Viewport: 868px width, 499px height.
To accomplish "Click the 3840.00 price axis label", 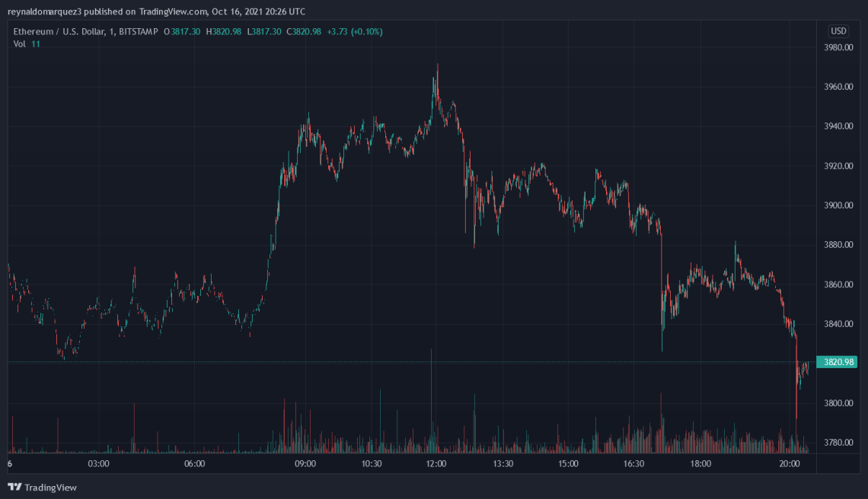I will click(x=838, y=323).
